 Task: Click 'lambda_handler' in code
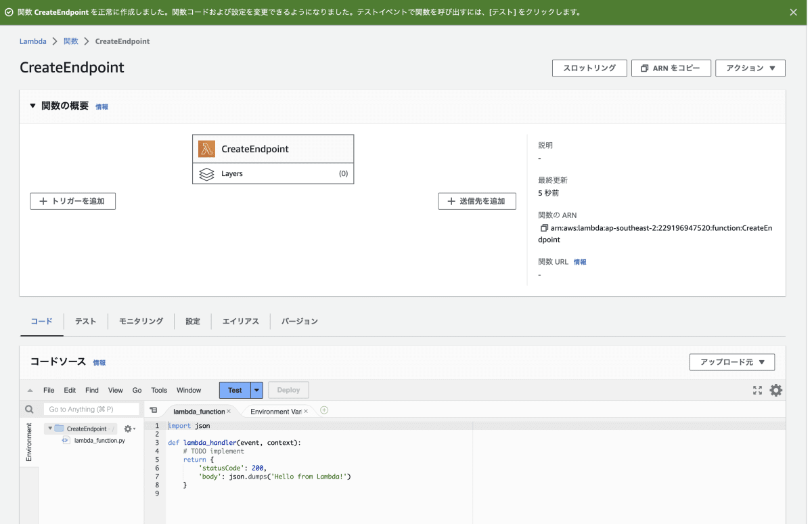(x=208, y=443)
